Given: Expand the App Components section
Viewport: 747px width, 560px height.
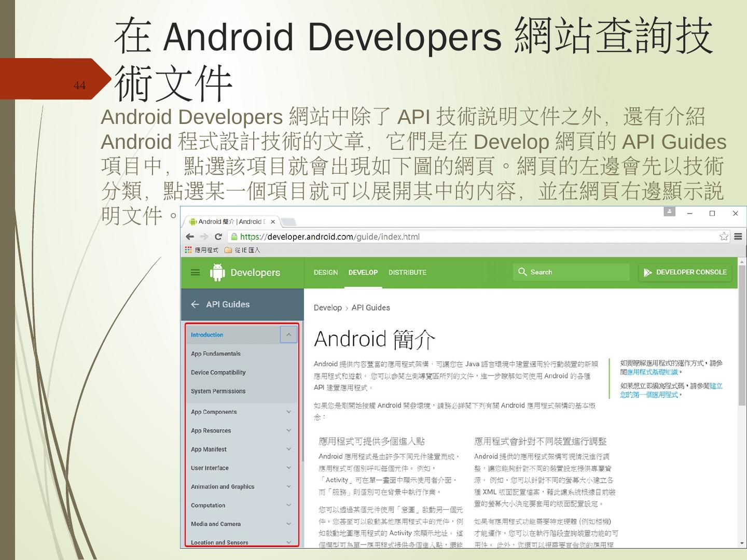Looking at the screenshot, I should (x=289, y=412).
